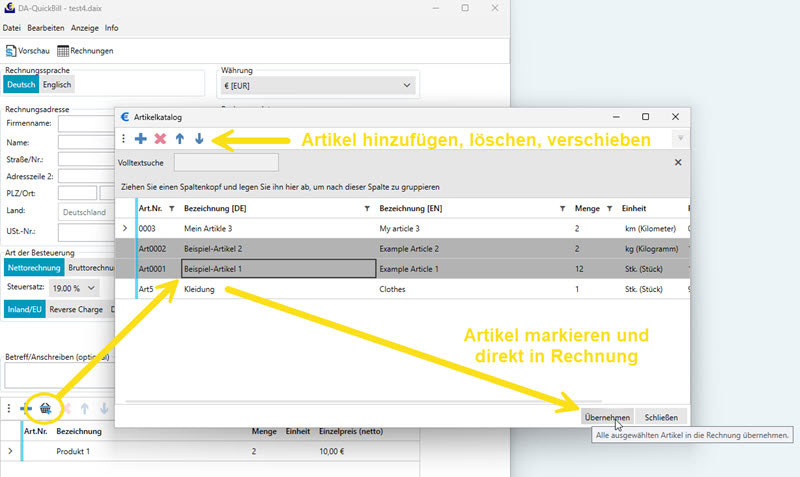Click the Artikelkatalog euro window icon
The image size is (800, 477).
(124, 117)
